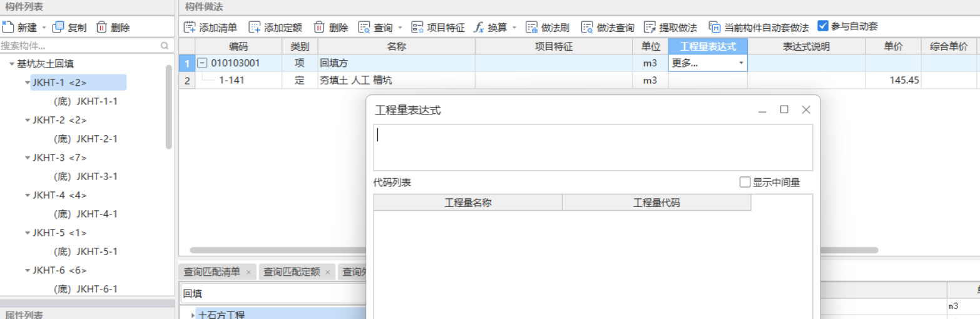Select tree item (底) JKHT-4-1
Viewport: 980px width, 319px height.
(86, 214)
